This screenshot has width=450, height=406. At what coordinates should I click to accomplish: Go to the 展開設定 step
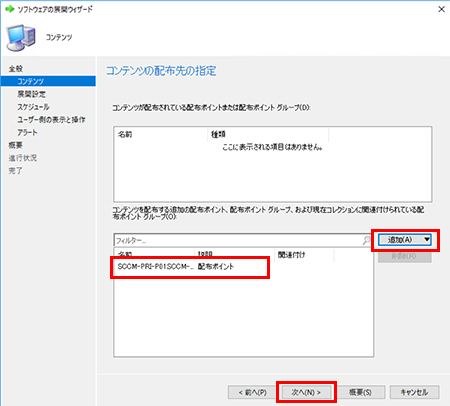[31, 94]
